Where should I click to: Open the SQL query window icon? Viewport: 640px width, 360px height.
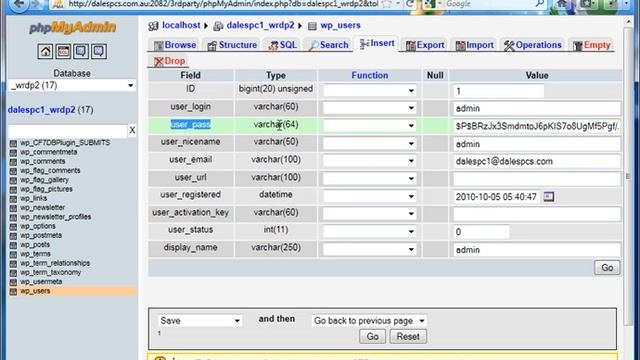tap(63, 51)
